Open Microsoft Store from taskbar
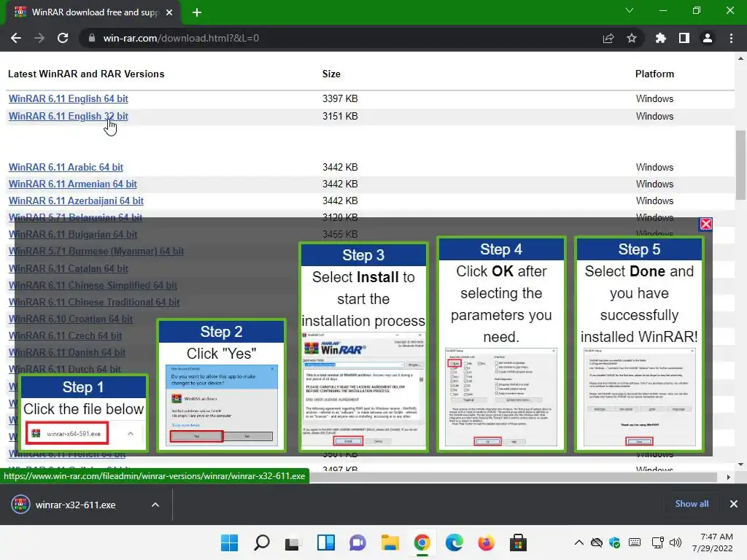 tap(519, 542)
